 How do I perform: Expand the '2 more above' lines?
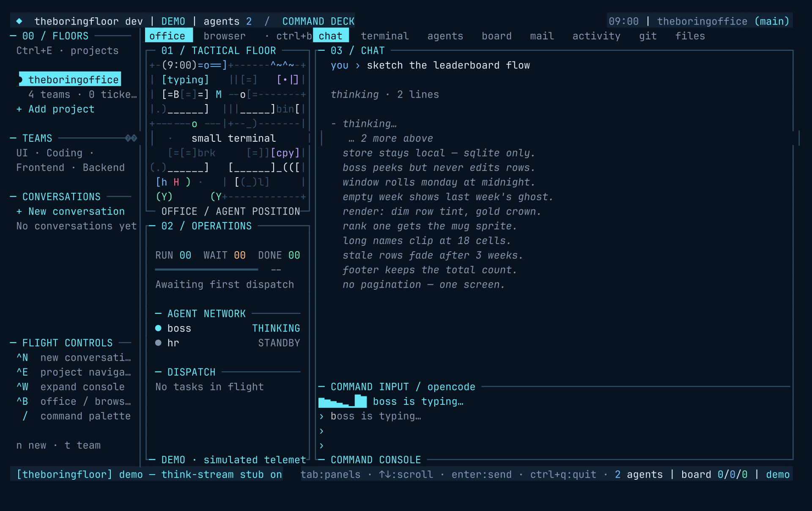[x=391, y=139]
